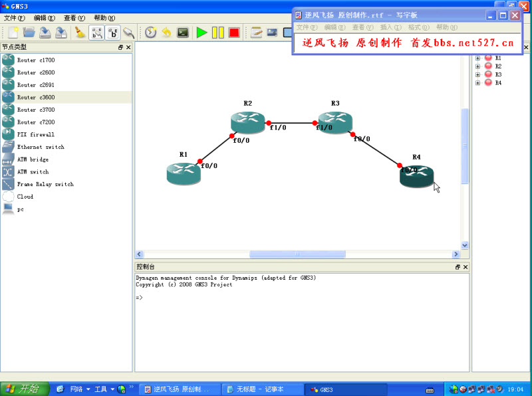Expand R2 in topology summary tree

point(477,66)
